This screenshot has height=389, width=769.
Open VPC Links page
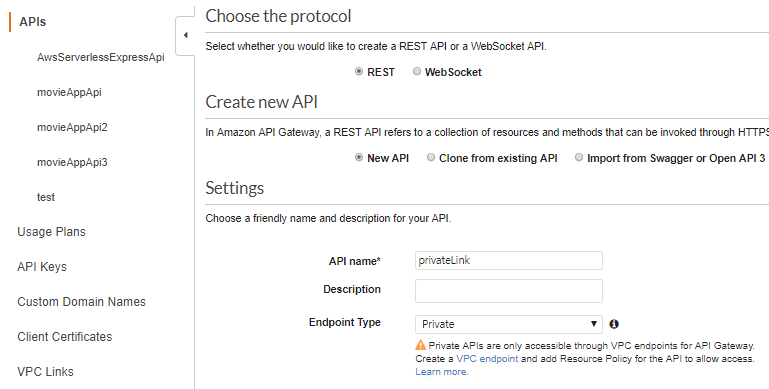(x=46, y=372)
